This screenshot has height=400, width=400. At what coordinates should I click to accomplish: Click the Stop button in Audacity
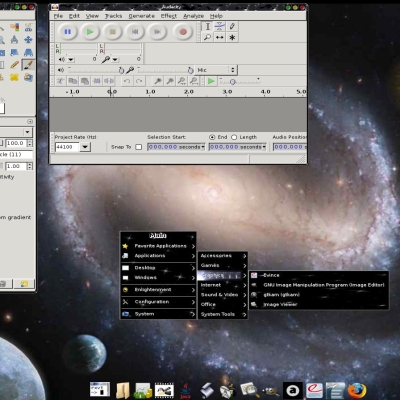[x=113, y=32]
